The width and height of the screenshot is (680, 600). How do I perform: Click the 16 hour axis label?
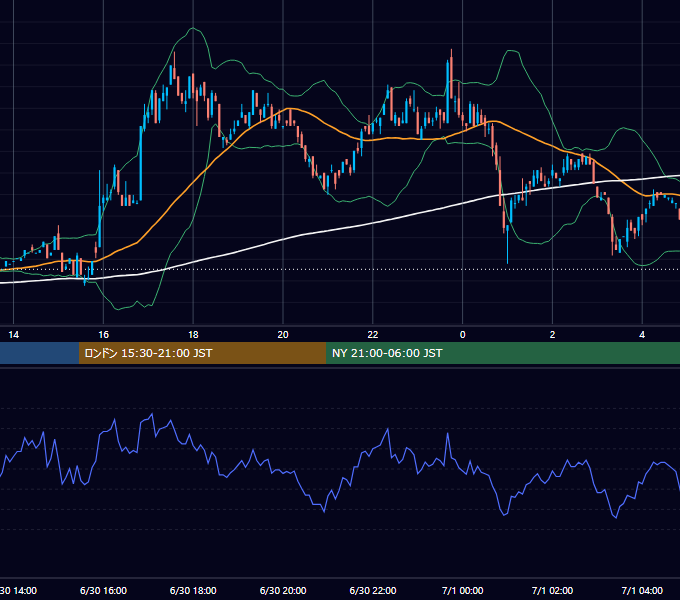coord(103,335)
